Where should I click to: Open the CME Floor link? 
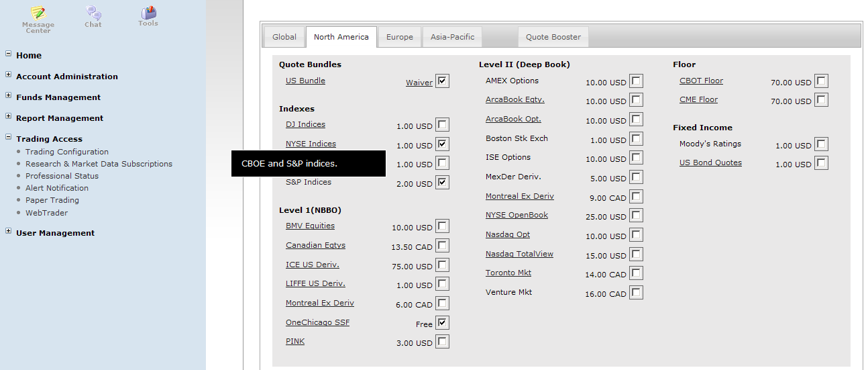[698, 99]
